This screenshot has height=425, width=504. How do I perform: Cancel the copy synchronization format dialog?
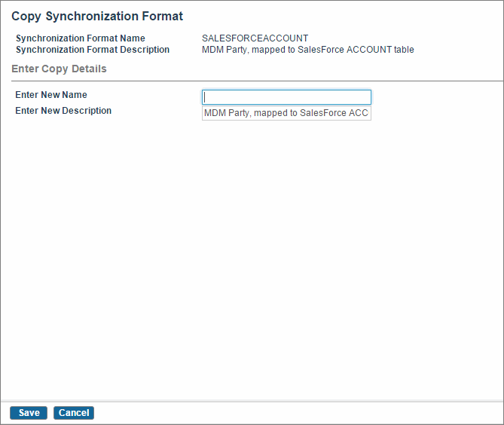click(74, 413)
